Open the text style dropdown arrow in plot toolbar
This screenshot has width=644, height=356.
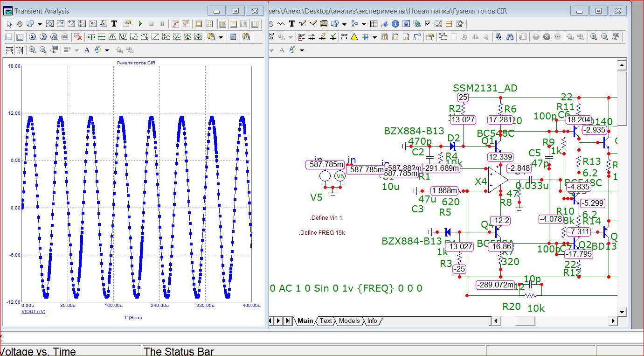pos(107,50)
